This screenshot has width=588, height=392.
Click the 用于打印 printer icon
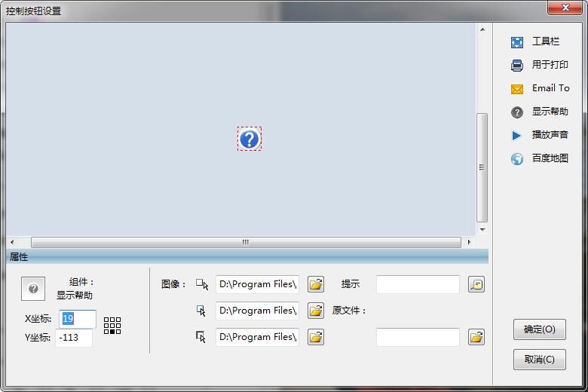tap(517, 66)
